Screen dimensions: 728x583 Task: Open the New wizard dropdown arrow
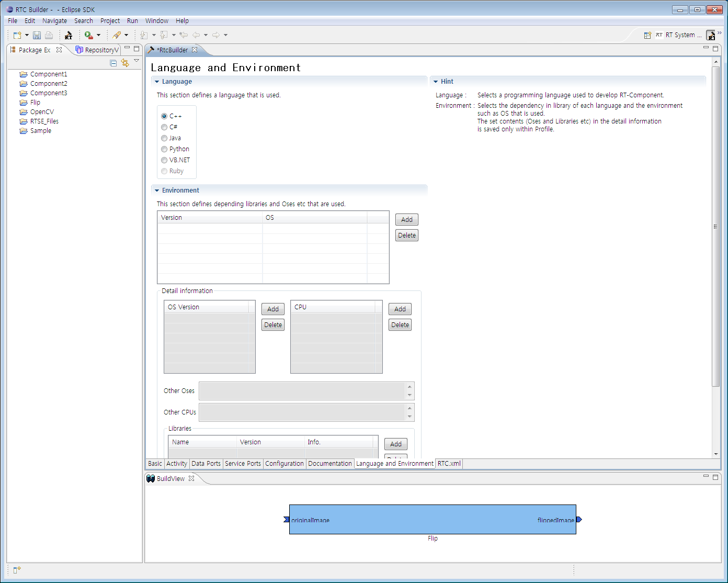click(27, 35)
